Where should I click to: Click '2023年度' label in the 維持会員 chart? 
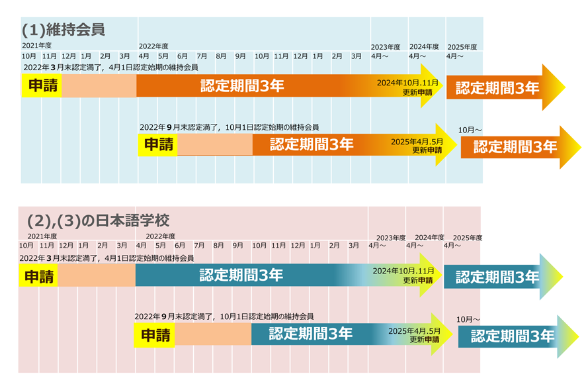pos(386,47)
